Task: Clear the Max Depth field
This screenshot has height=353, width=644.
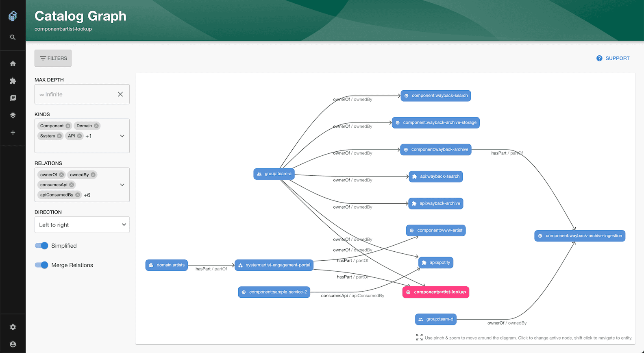Action: point(120,94)
